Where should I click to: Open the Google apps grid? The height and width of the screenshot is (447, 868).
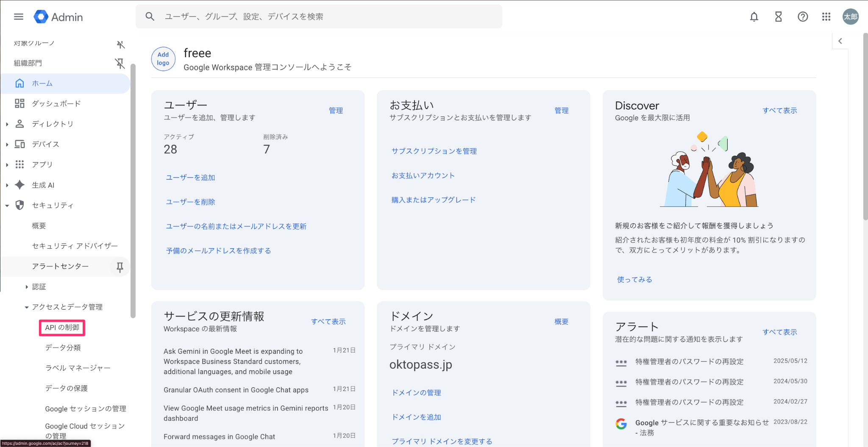coord(826,17)
